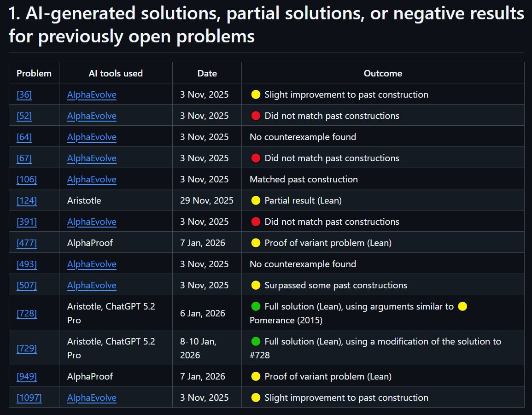Click AlphaEvolve link in the [507] row

[x=92, y=286]
